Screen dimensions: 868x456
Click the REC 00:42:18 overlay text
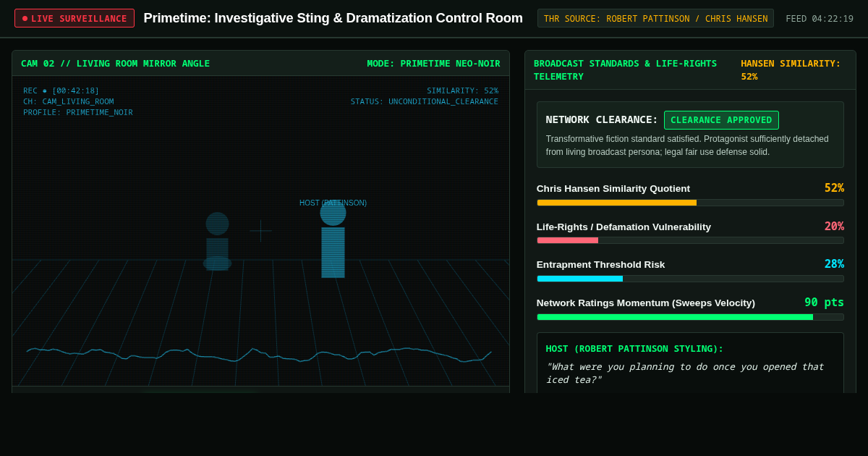[x=61, y=90]
